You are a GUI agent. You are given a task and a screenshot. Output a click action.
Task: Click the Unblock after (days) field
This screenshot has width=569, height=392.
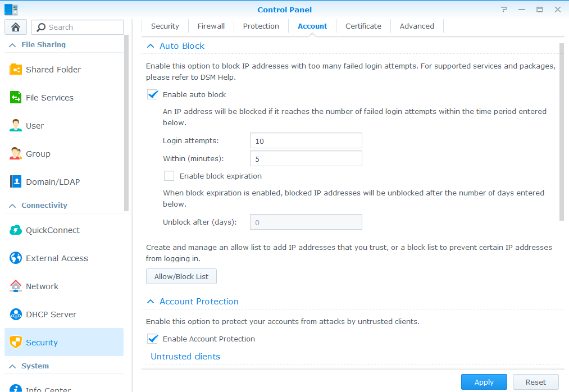[x=306, y=222]
